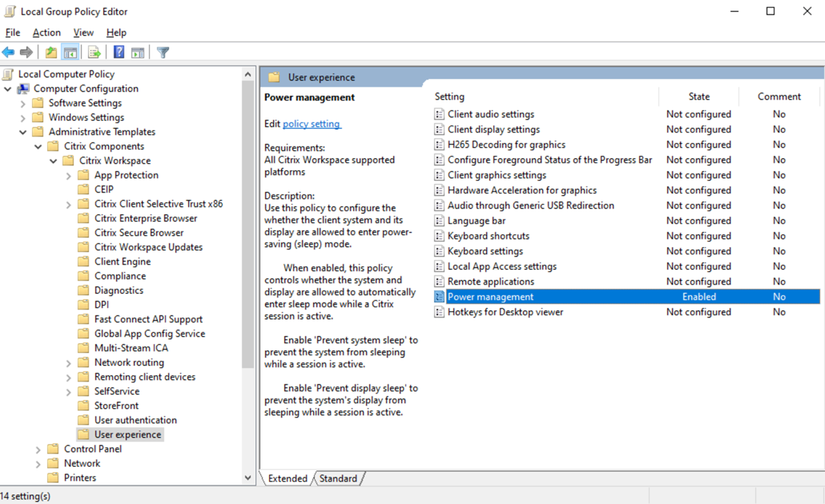Click Enabled state of Power management
The image size is (825, 504).
(x=699, y=297)
